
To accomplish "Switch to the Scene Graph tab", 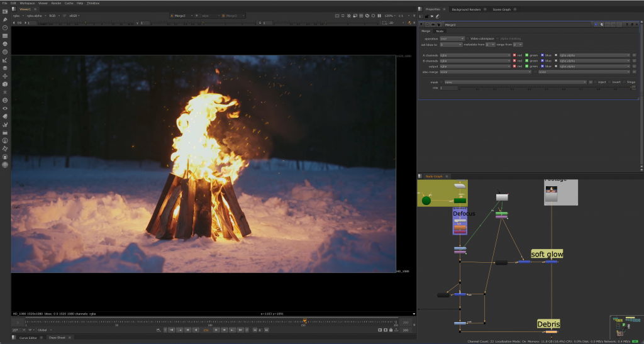I will coord(501,9).
